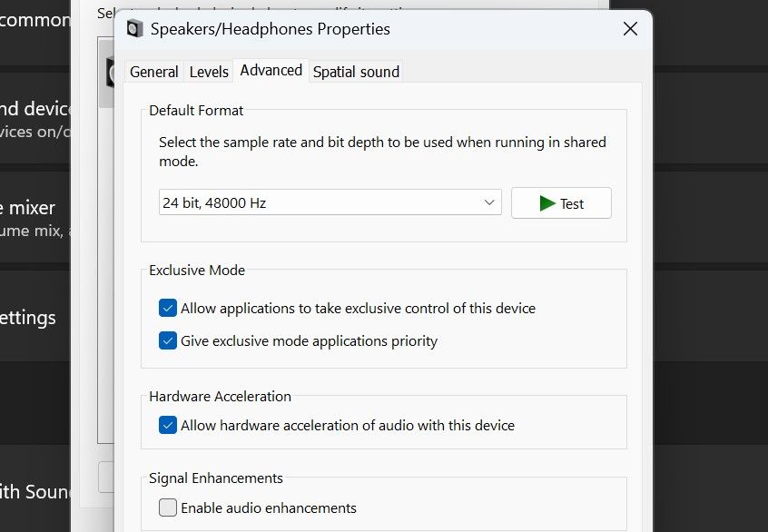Uncheck allow applications exclusive control of device

click(x=167, y=308)
